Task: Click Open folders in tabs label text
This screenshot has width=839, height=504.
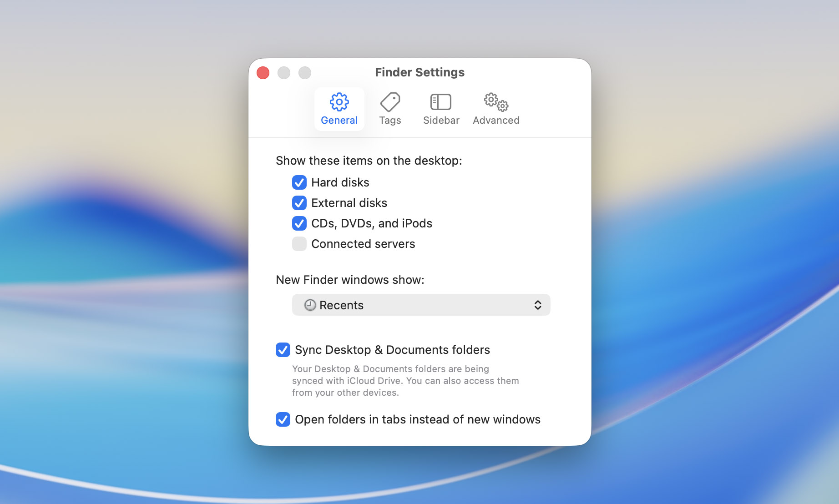Action: (x=418, y=419)
